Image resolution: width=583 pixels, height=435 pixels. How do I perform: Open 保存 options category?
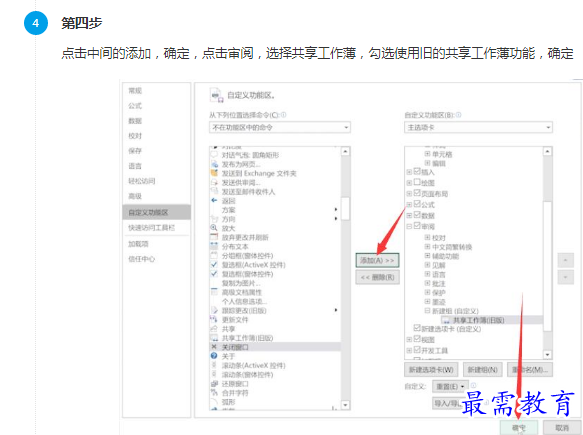(135, 151)
